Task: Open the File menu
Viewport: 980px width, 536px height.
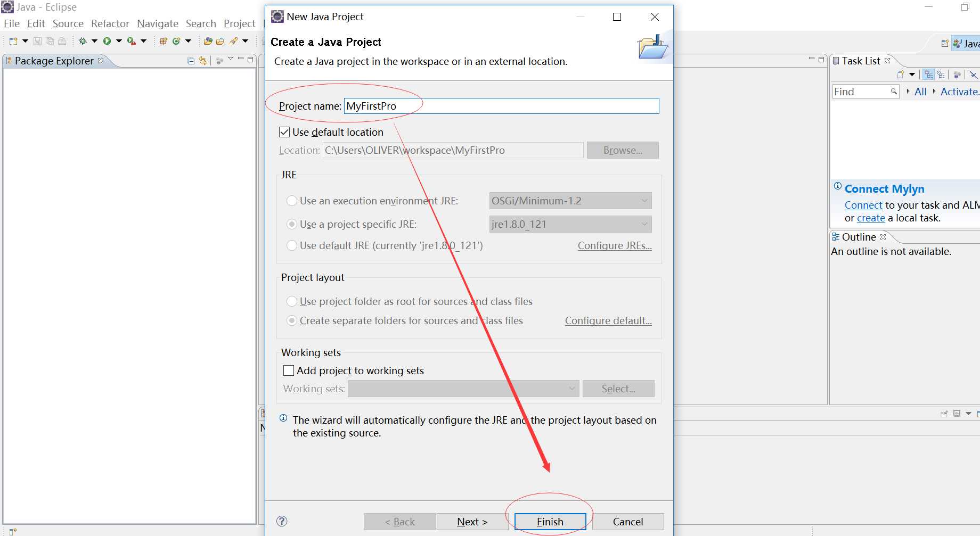Action: point(12,23)
